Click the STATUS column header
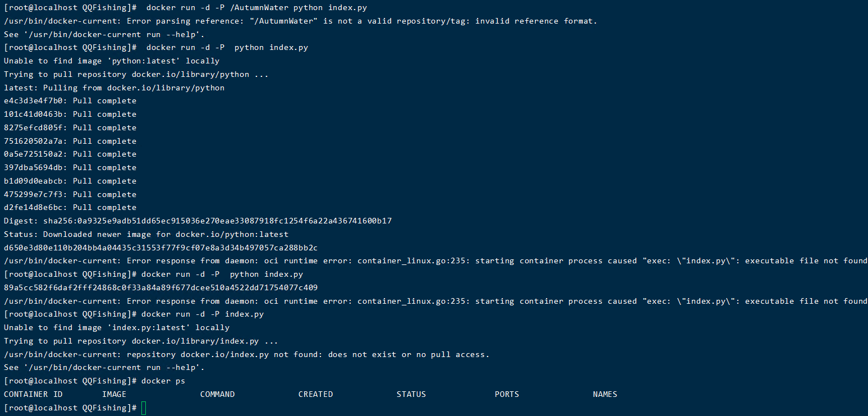Image resolution: width=868 pixels, height=416 pixels. 411,394
